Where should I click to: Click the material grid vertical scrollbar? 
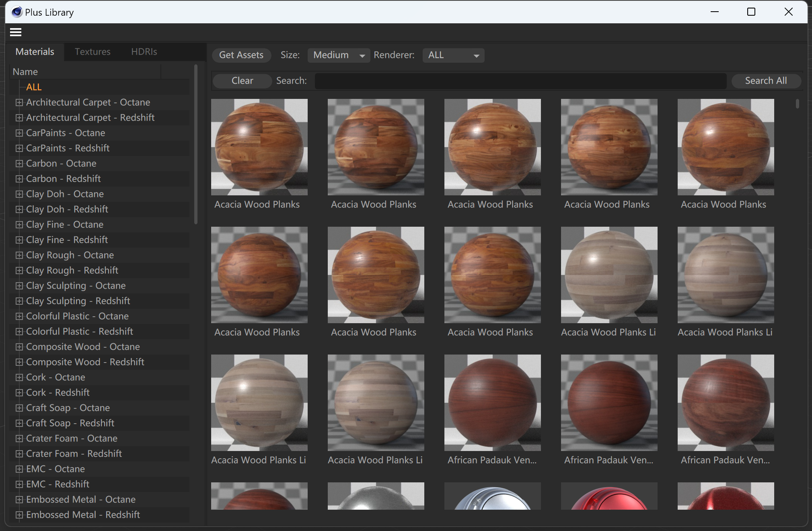coord(797,104)
